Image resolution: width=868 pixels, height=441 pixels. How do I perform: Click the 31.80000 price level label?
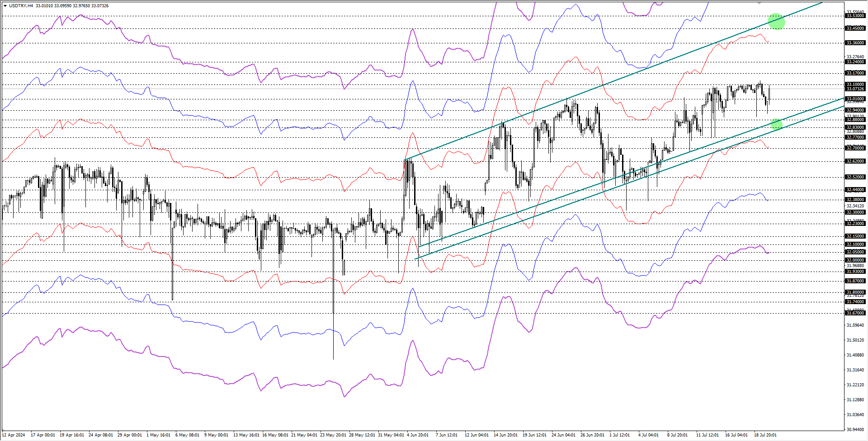(855, 292)
